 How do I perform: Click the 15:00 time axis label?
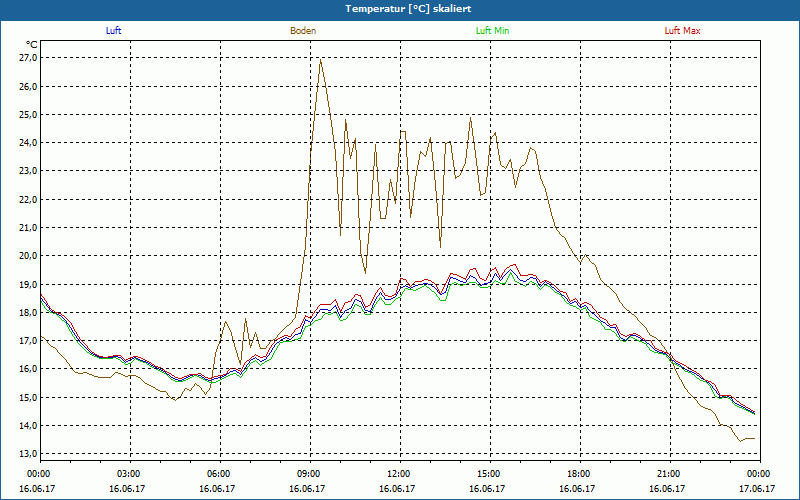[x=489, y=474]
